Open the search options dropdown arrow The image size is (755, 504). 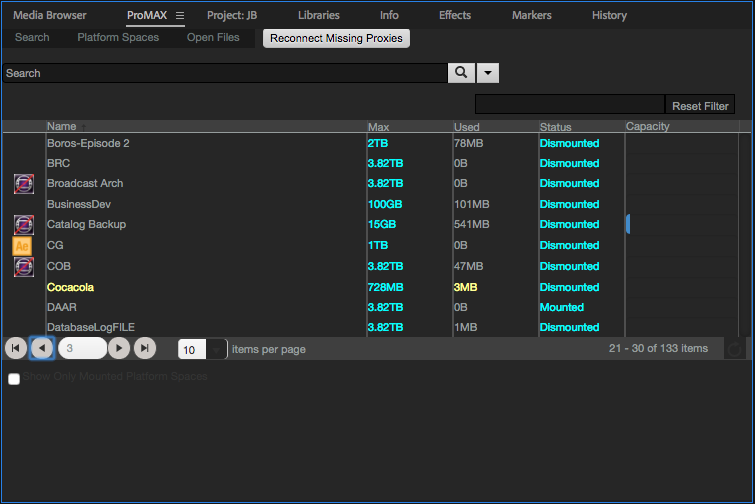pos(487,73)
